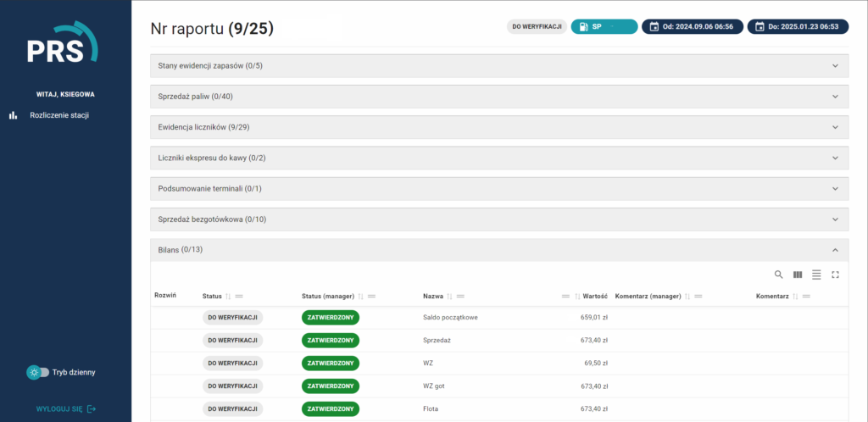This screenshot has width=868, height=422.
Task: Expand Ewidencja liczników section
Action: [835, 127]
